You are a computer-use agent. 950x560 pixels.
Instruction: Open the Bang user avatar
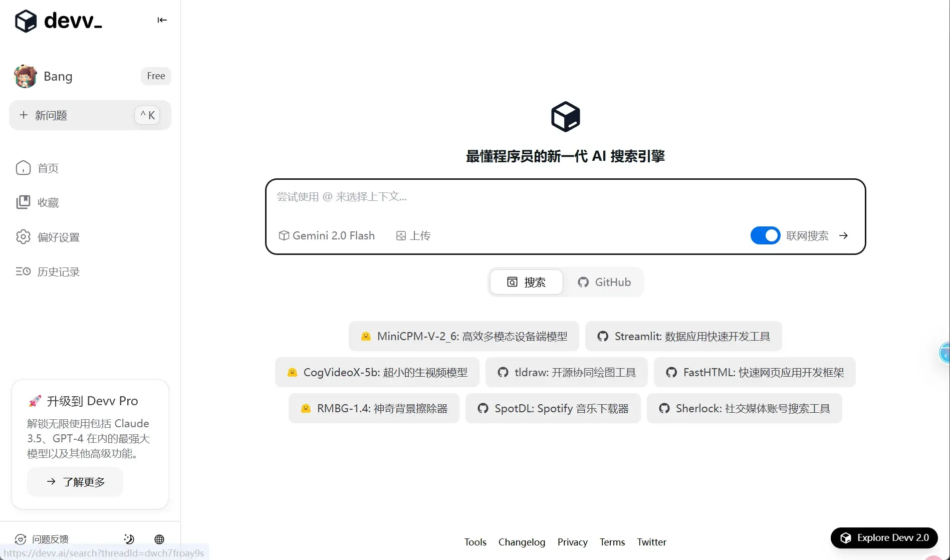(x=26, y=76)
